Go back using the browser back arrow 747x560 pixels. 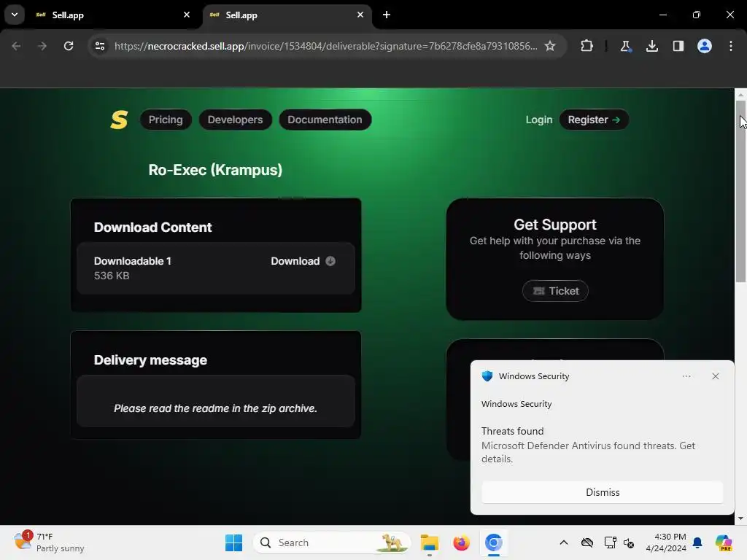[16, 46]
